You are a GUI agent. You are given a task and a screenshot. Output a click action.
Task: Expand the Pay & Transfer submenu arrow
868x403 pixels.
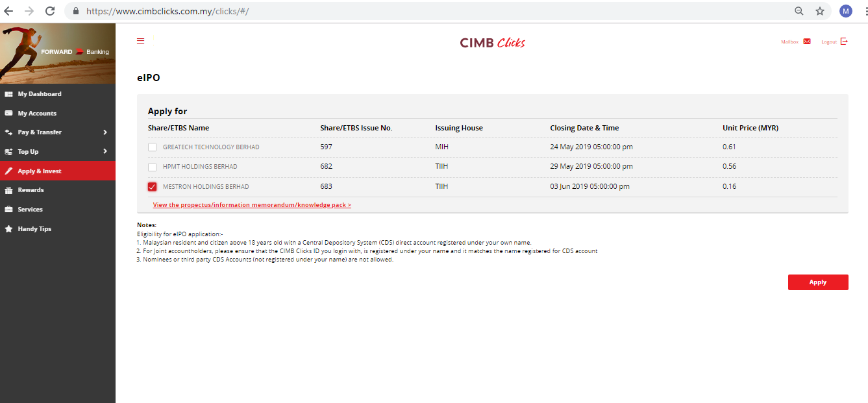(x=105, y=132)
